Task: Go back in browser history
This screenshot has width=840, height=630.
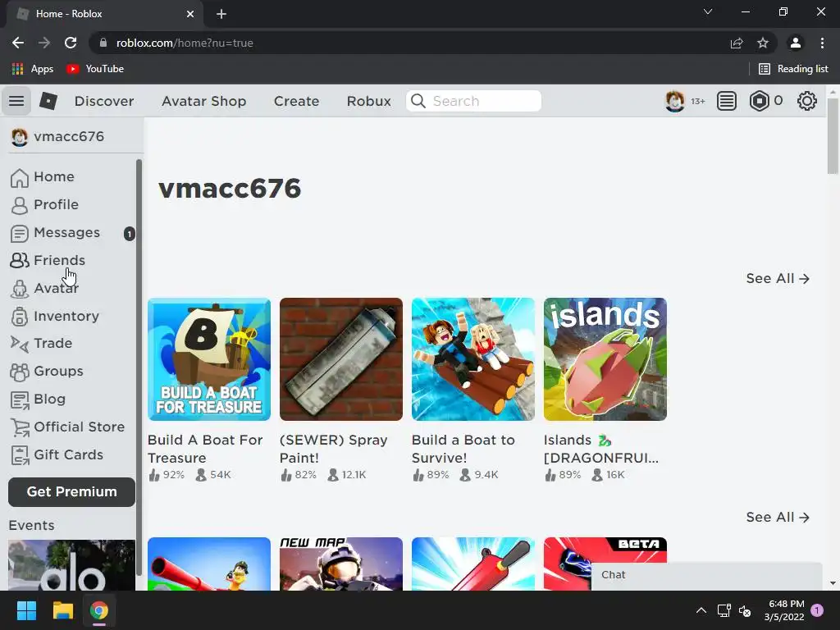Action: [18, 43]
